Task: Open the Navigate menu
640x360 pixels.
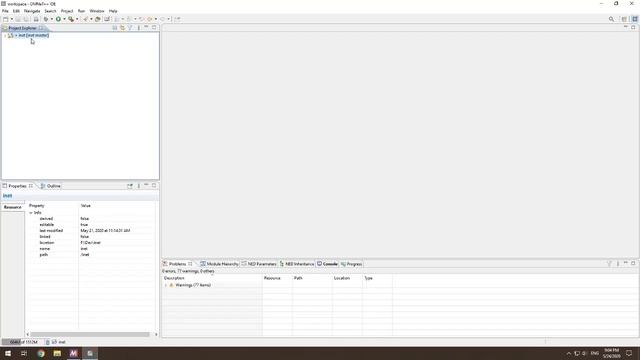Action: (x=32, y=11)
